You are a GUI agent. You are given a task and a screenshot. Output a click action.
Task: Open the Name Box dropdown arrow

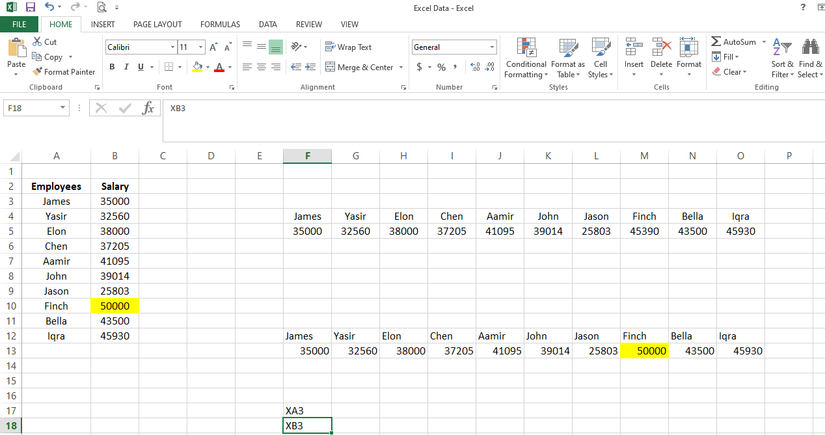coord(63,108)
